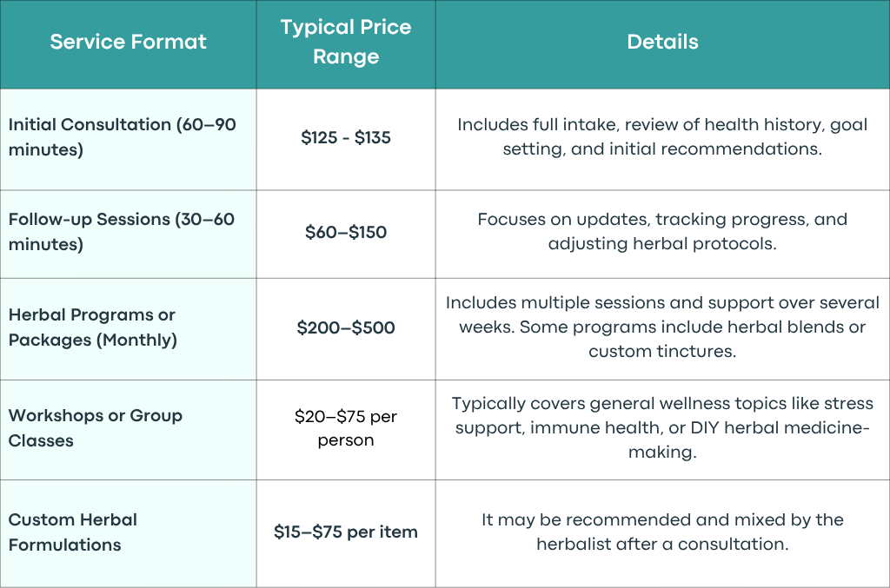Screen dimensions: 890x588
Task: Click the $200–$500 price cell
Action: coord(346,327)
